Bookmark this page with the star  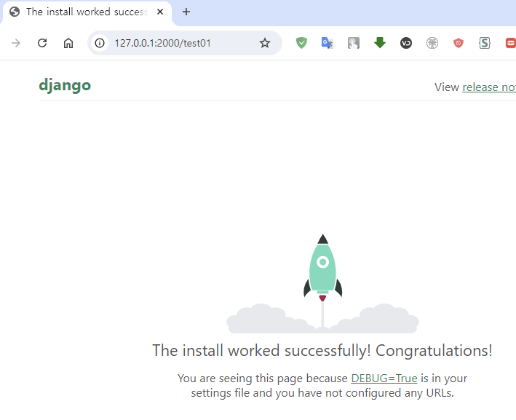pyautogui.click(x=265, y=43)
